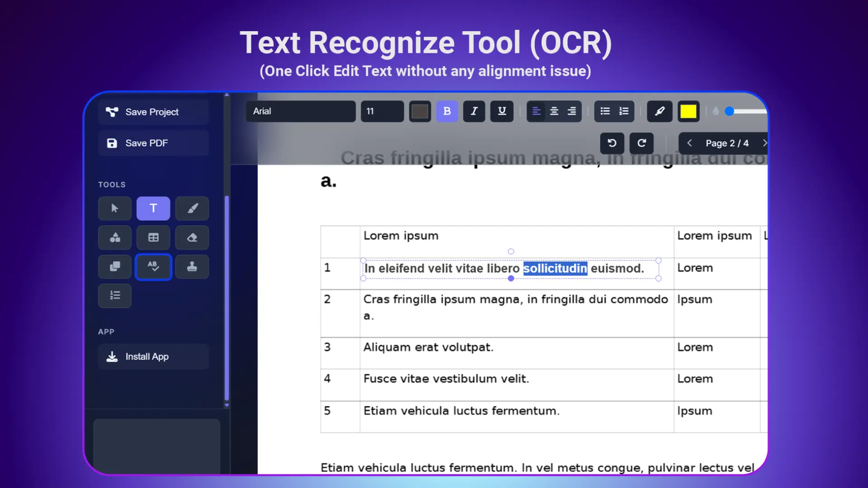The width and height of the screenshot is (868, 488).
Task: Open the Numbered List tool in sidebar
Action: pos(114,296)
